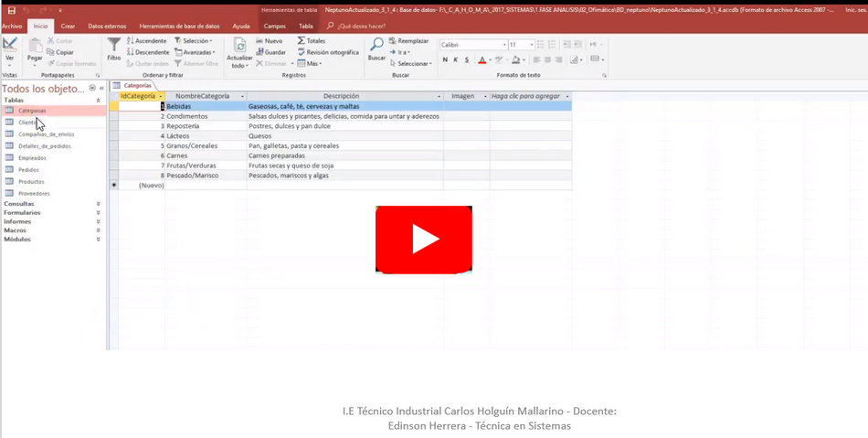
Task: Open the NombreCategoría column filter dropdown
Action: (243, 96)
